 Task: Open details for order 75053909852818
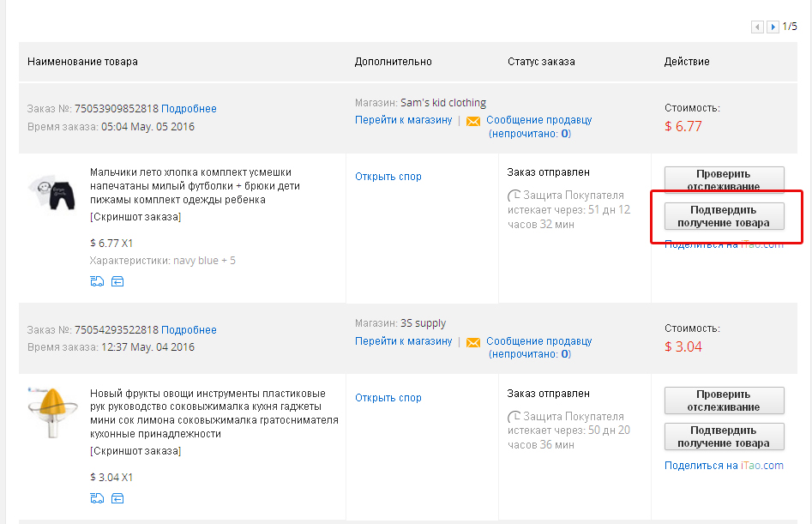pyautogui.click(x=189, y=109)
